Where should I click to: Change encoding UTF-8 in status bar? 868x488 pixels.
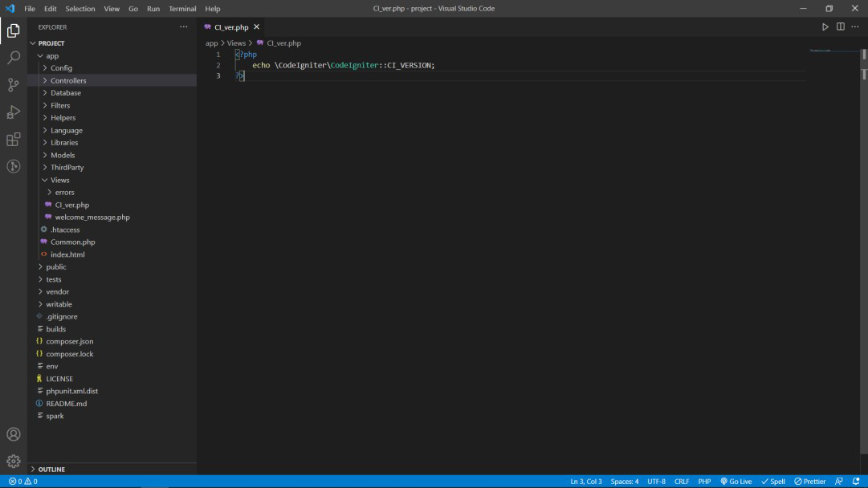(657, 482)
